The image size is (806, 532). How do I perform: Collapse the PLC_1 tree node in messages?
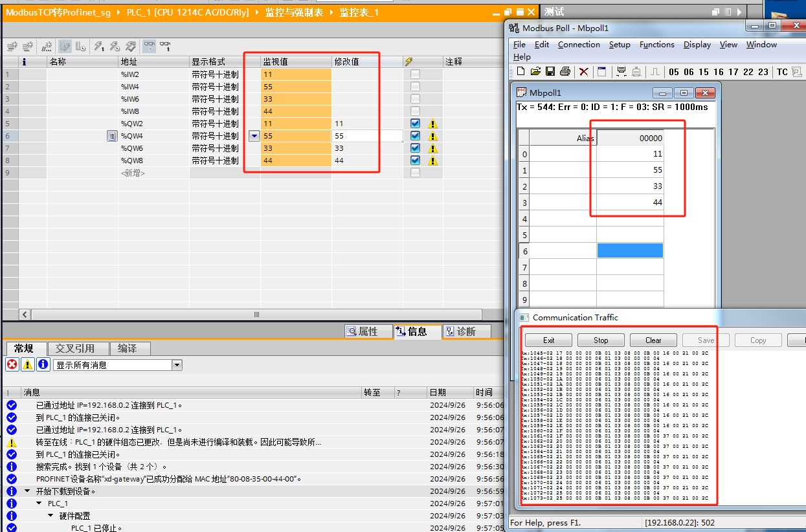[x=39, y=504]
